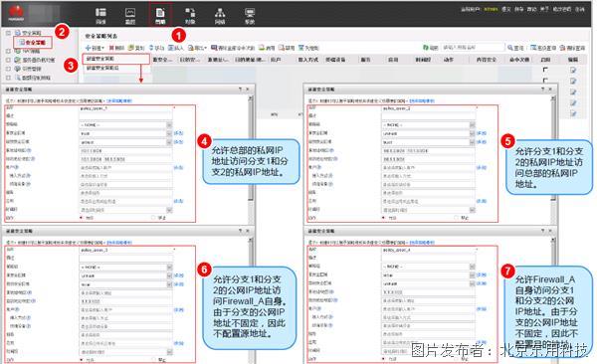Open the 网络 network icon in top navigation
Image resolution: width=597 pixels, height=364 pixels.
(220, 16)
